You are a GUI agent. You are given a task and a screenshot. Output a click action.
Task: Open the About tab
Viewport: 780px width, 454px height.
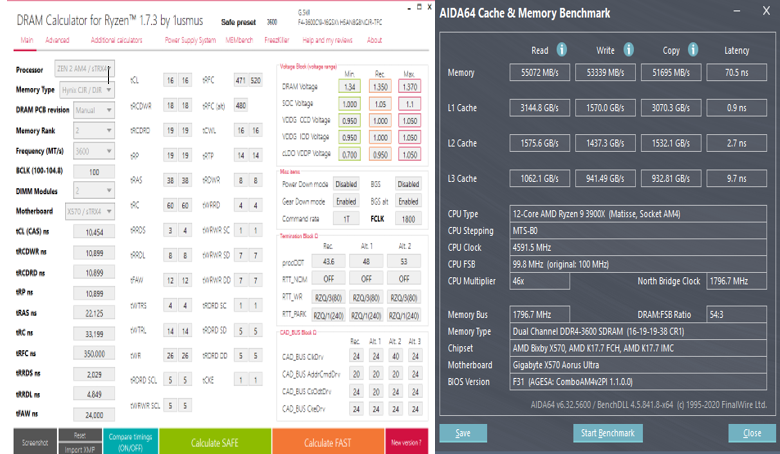pos(374,40)
